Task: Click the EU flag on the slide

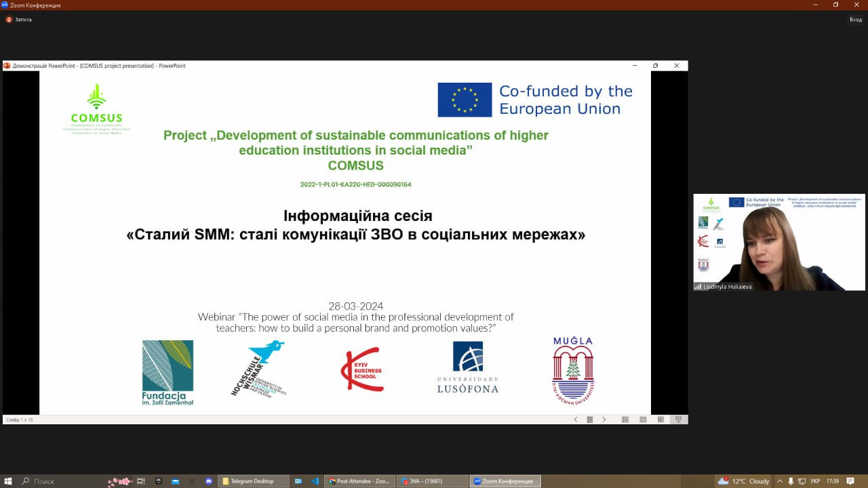Action: tap(465, 100)
